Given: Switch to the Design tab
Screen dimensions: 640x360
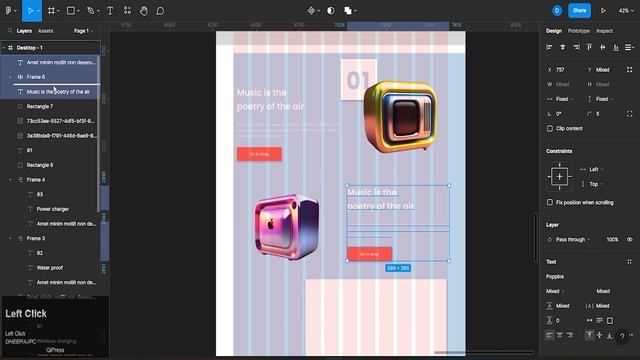Looking at the screenshot, I should click(554, 31).
